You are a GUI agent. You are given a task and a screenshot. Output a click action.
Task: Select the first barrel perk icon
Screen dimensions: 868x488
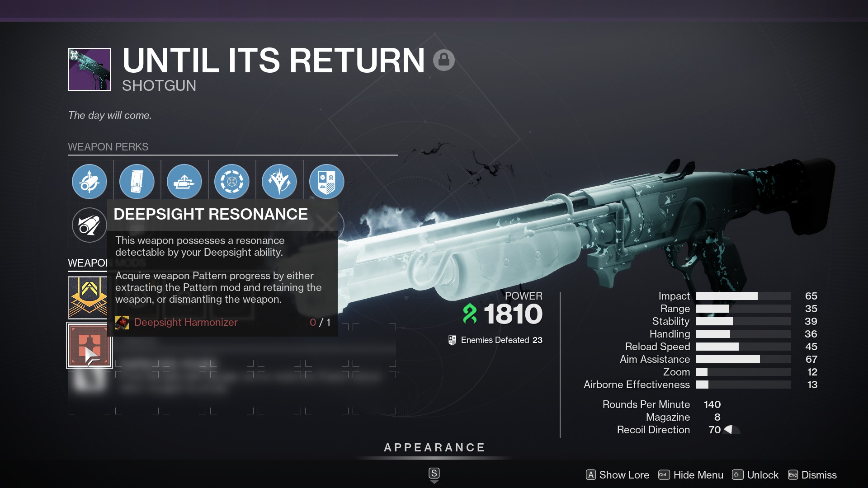90,180
